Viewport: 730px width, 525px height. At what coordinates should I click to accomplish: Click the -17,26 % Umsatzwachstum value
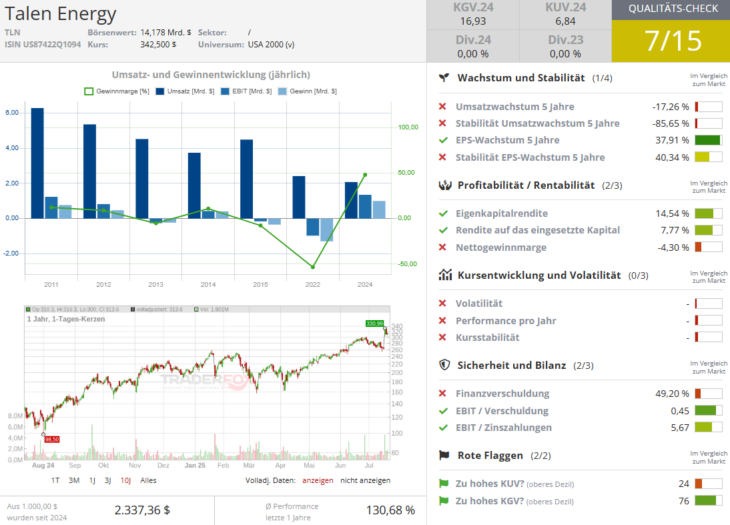tap(670, 107)
